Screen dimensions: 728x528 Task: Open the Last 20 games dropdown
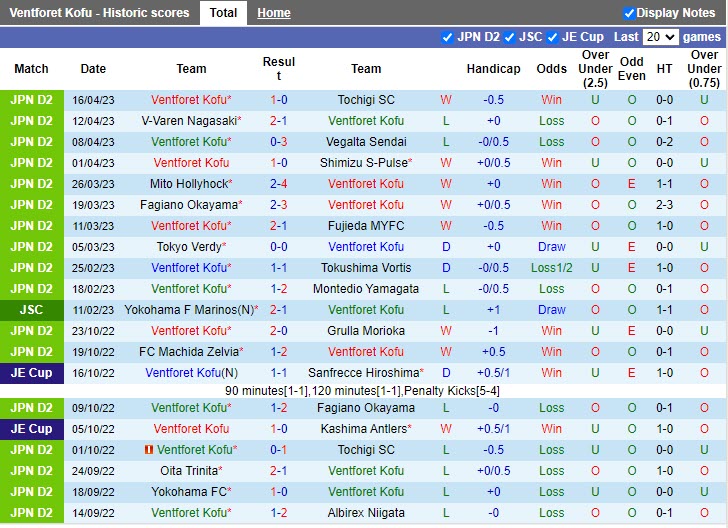tap(660, 37)
